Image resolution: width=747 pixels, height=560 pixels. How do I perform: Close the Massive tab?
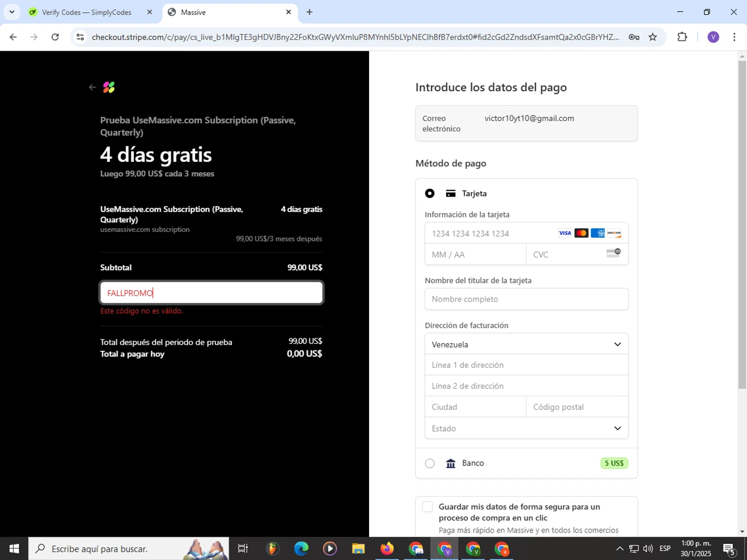tap(288, 12)
